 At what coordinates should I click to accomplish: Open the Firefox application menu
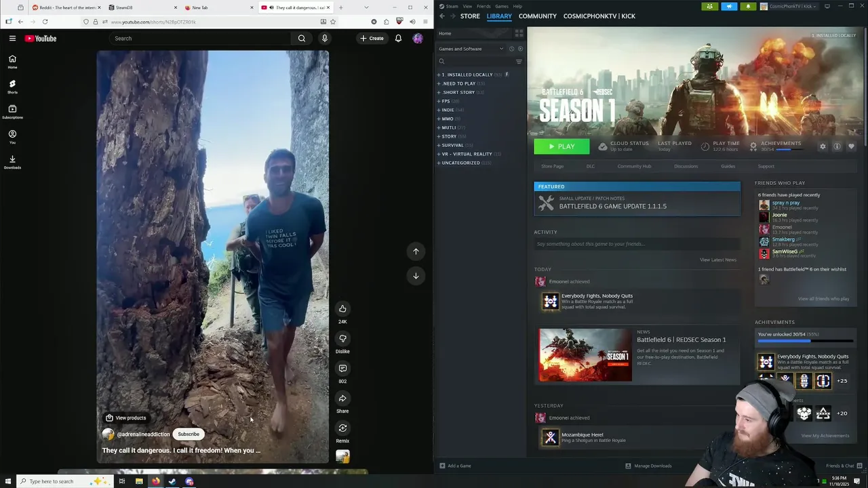(425, 22)
